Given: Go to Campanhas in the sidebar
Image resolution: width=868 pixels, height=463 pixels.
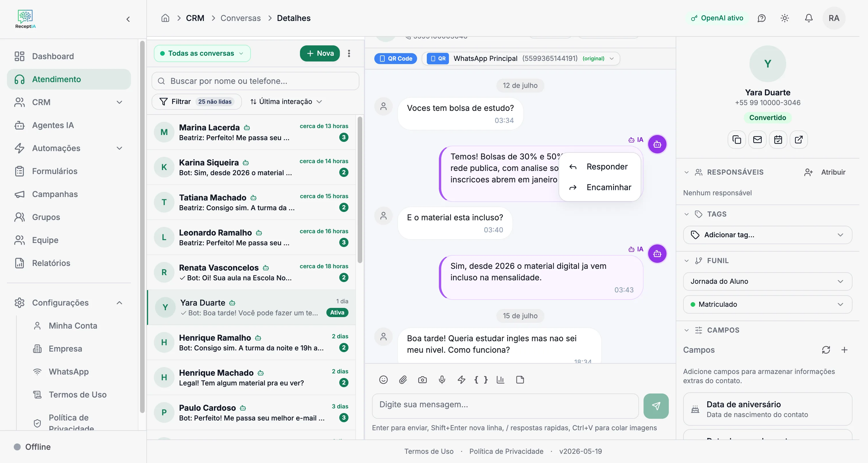Looking at the screenshot, I should pos(69,194).
